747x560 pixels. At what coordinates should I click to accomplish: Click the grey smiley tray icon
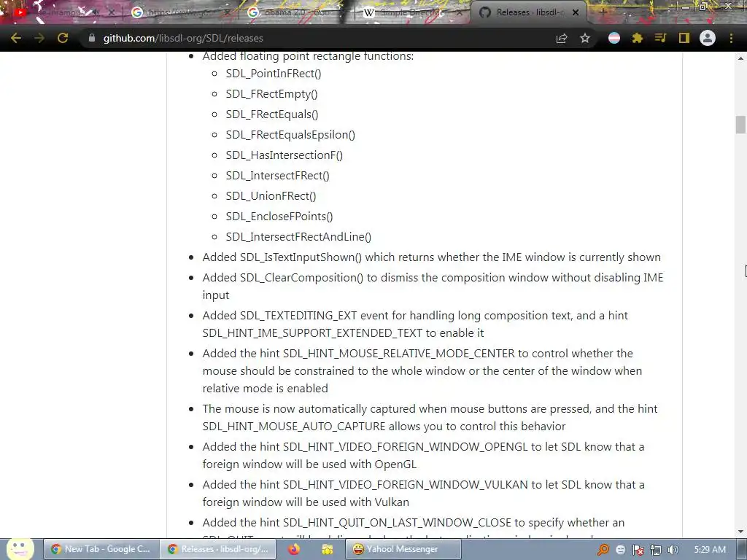pyautogui.click(x=621, y=550)
